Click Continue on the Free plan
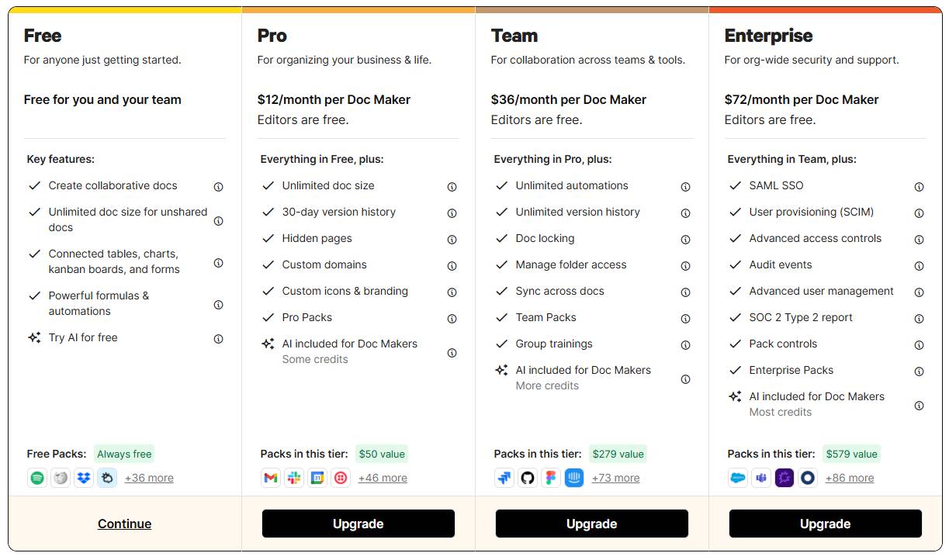The height and width of the screenshot is (560, 949). pos(124,524)
